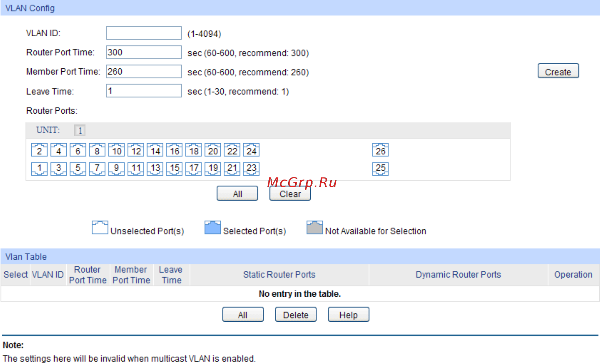Select router port 4 icon
600x364 pixels.
(x=59, y=150)
